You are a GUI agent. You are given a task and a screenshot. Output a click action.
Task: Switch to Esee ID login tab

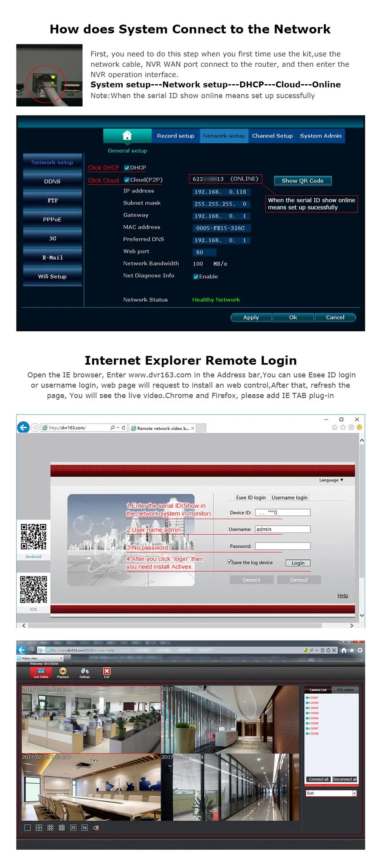pos(251,497)
